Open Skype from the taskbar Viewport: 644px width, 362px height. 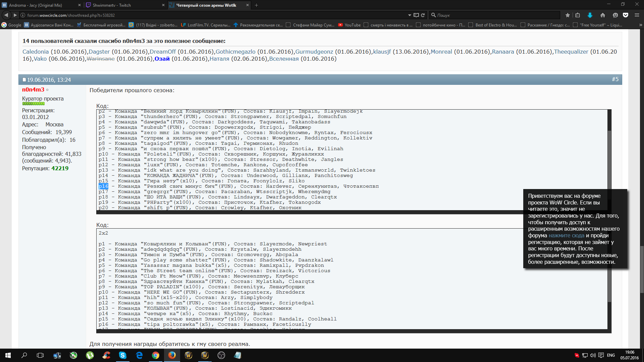coord(123,355)
